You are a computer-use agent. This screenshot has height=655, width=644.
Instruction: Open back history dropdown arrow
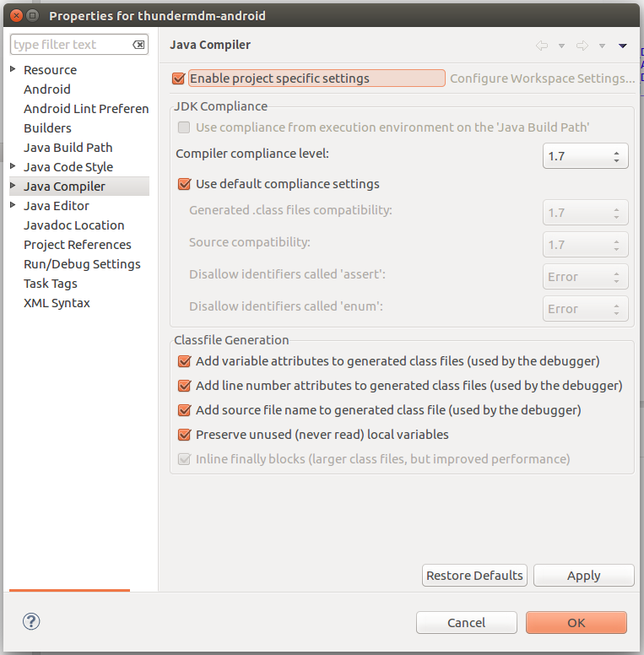562,46
